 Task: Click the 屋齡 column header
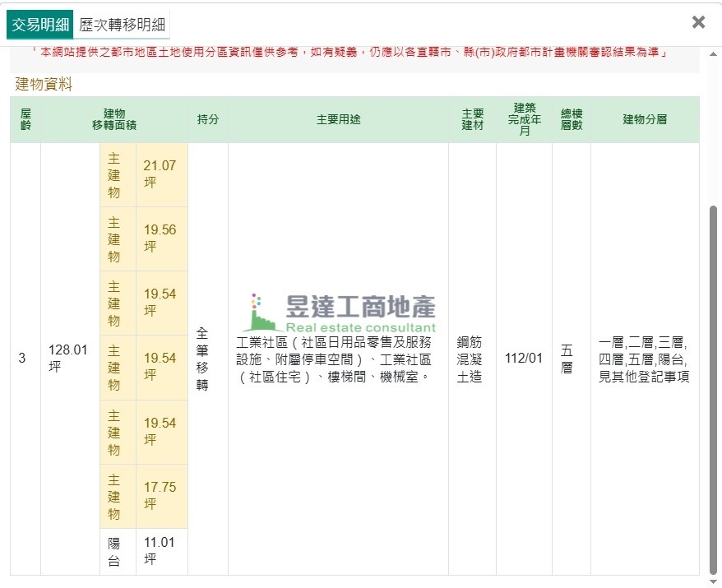tap(25, 119)
